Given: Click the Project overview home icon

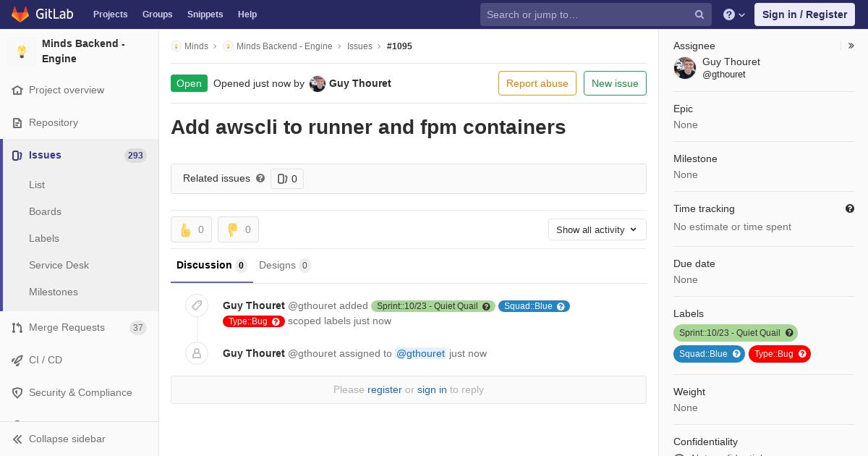Looking at the screenshot, I should 17,90.
